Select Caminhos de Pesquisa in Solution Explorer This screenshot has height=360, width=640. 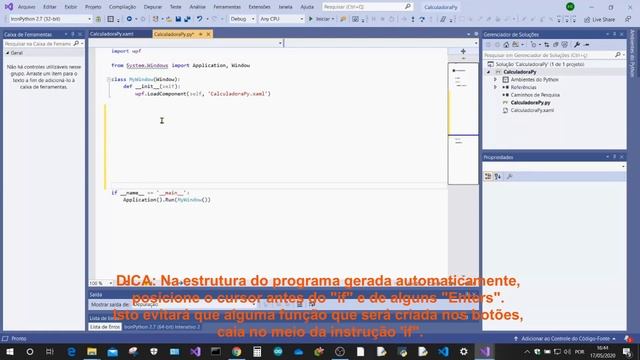coord(535,95)
